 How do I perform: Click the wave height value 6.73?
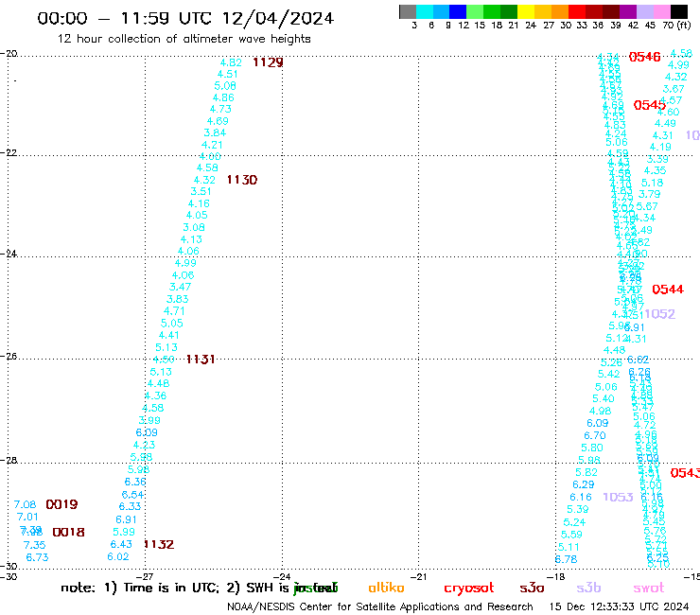(x=37, y=557)
